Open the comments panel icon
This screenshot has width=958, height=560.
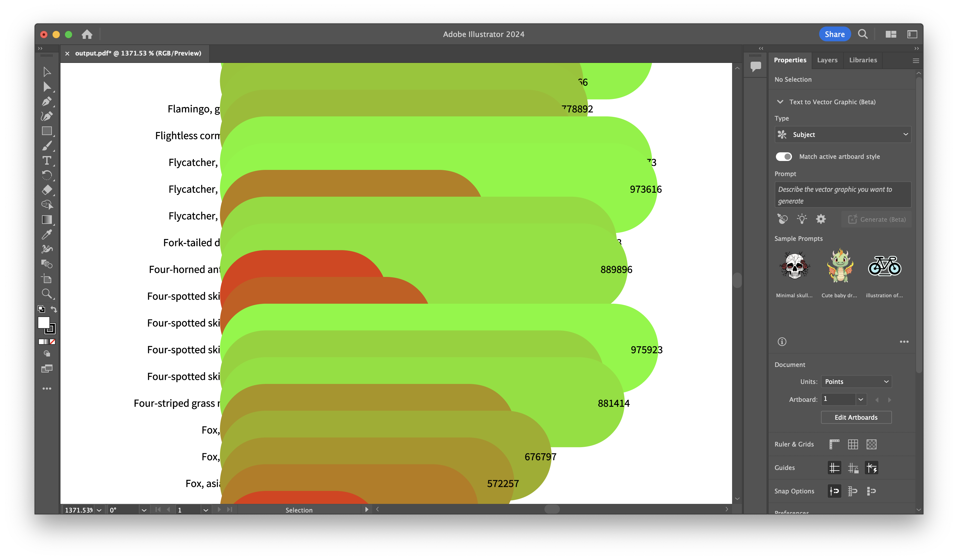pyautogui.click(x=755, y=67)
